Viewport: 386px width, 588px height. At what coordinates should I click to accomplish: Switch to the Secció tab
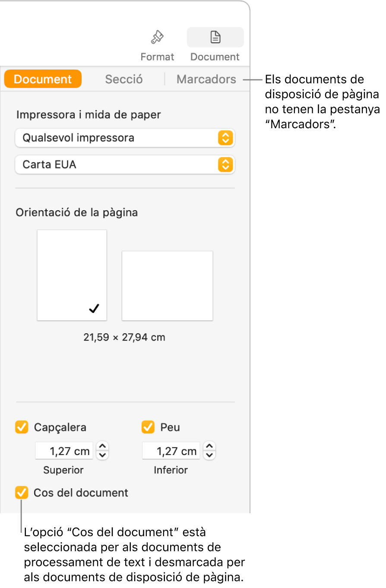pyautogui.click(x=124, y=79)
